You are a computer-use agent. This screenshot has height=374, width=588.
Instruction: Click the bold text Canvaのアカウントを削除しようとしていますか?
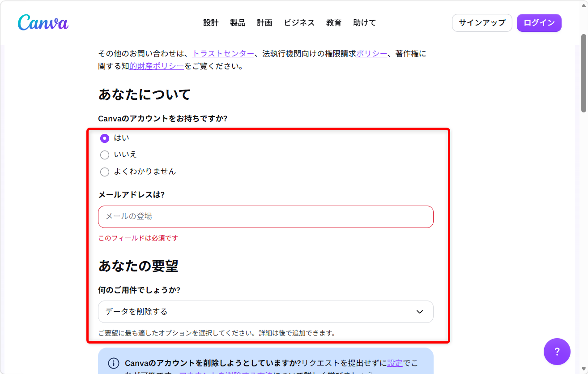click(x=213, y=363)
